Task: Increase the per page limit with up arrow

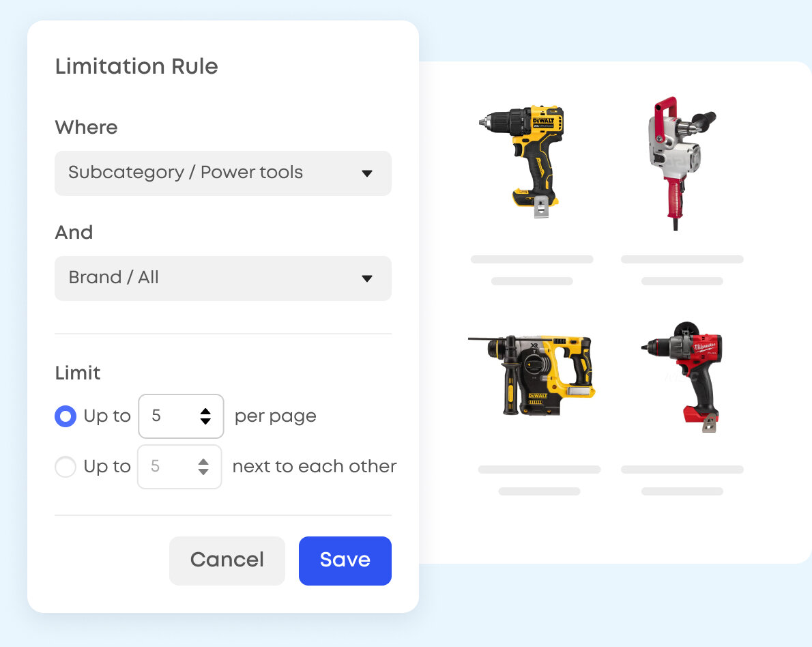Action: click(205, 411)
